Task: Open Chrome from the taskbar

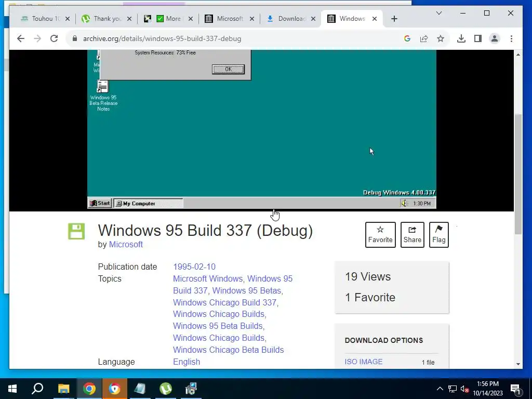Action: [89, 389]
